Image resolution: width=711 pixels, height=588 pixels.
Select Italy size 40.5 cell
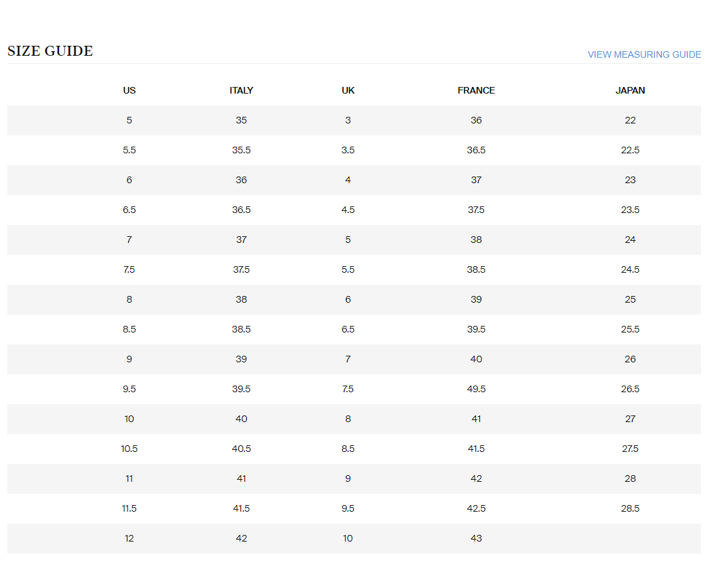point(241,449)
